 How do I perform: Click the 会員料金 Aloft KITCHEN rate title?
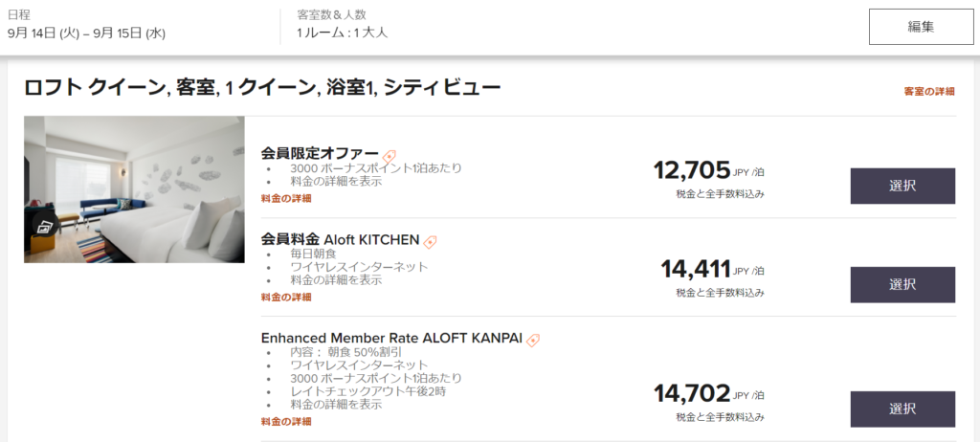point(340,240)
